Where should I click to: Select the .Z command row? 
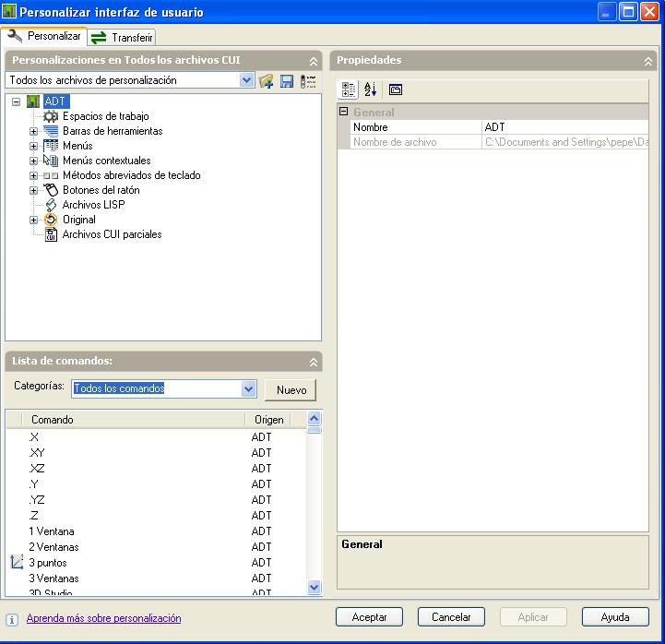coord(156,516)
